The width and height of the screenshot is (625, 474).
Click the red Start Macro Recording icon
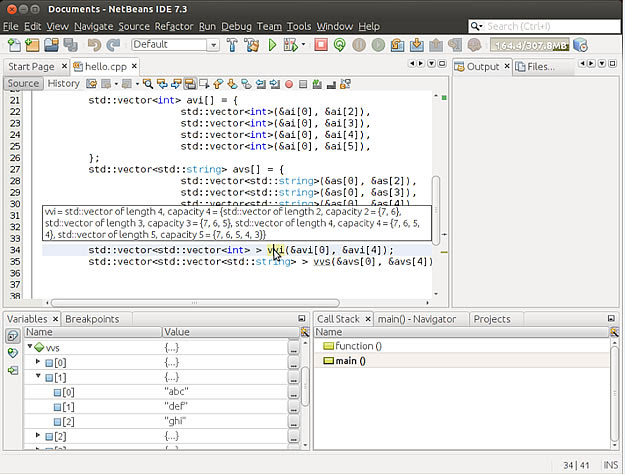pos(289,84)
